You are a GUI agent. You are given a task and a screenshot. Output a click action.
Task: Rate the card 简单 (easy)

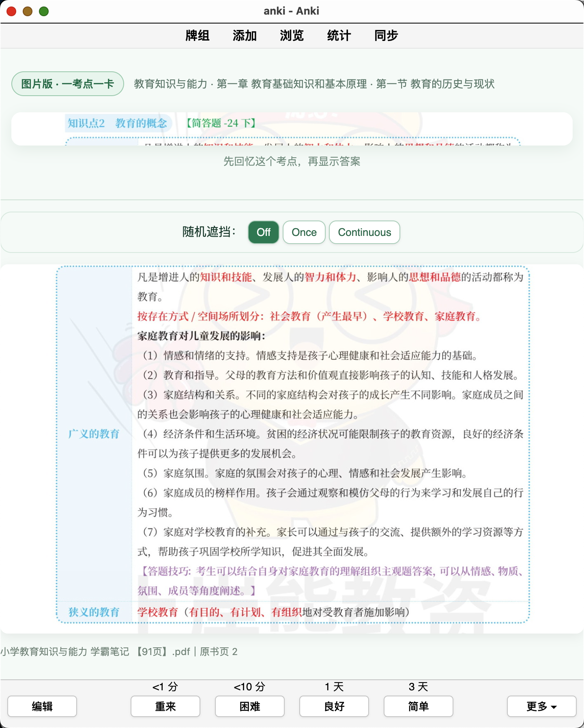pos(419,707)
